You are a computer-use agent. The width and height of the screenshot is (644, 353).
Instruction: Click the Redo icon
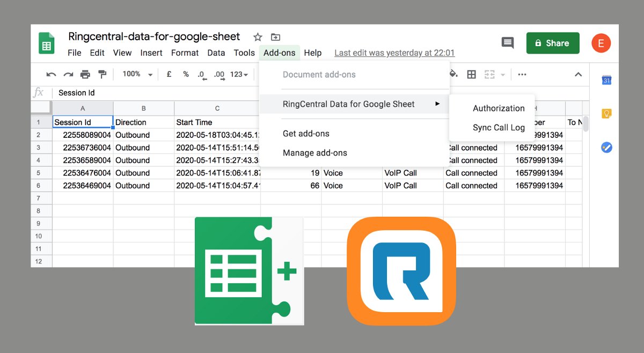click(x=68, y=74)
